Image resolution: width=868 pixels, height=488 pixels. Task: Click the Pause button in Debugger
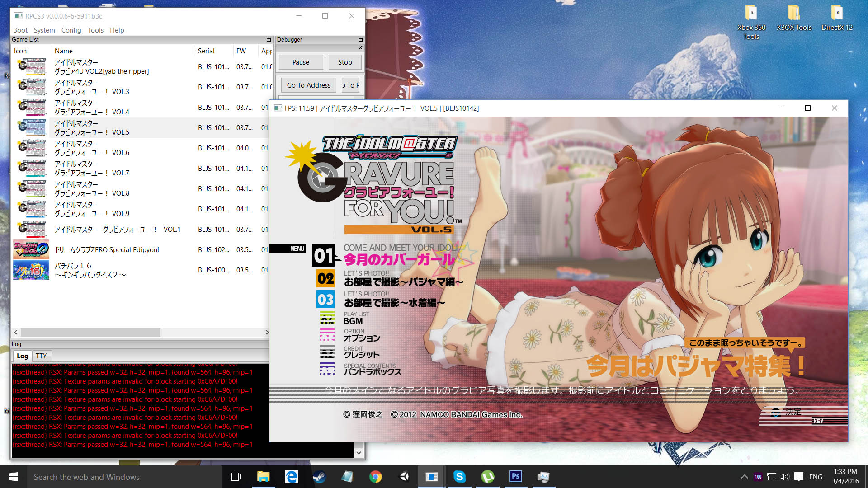pyautogui.click(x=301, y=62)
